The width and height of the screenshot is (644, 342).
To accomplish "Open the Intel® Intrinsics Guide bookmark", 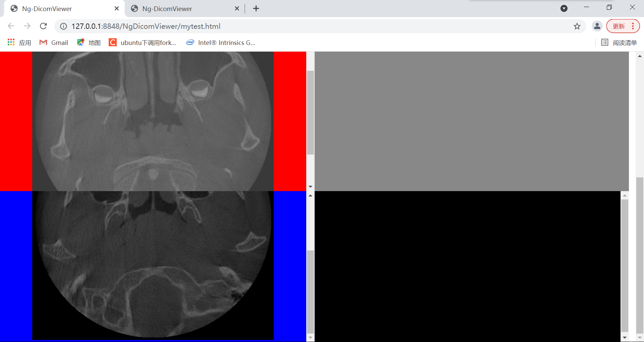I will pos(220,42).
